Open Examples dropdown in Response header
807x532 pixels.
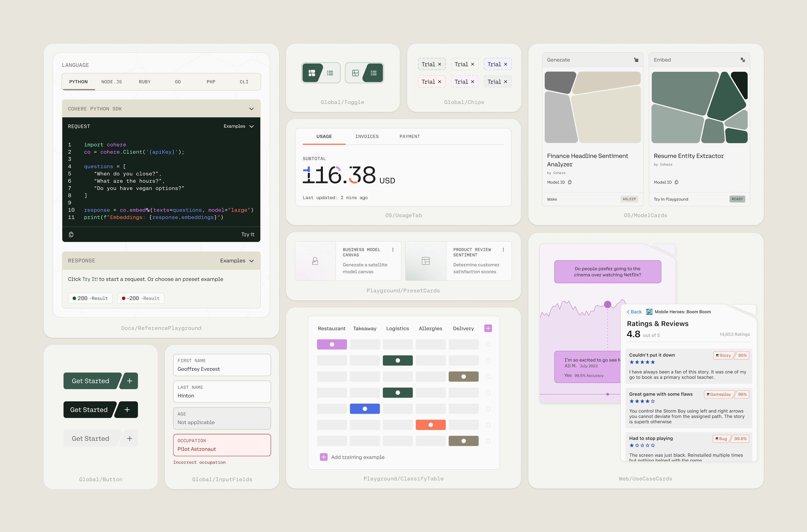point(237,261)
